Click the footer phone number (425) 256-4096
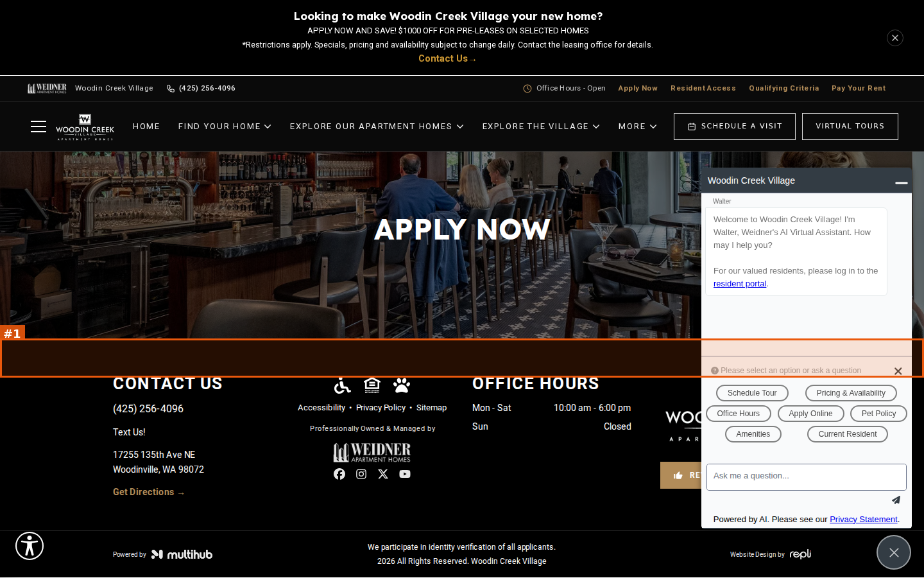Screen dimensions: 924x578 tap(148, 408)
